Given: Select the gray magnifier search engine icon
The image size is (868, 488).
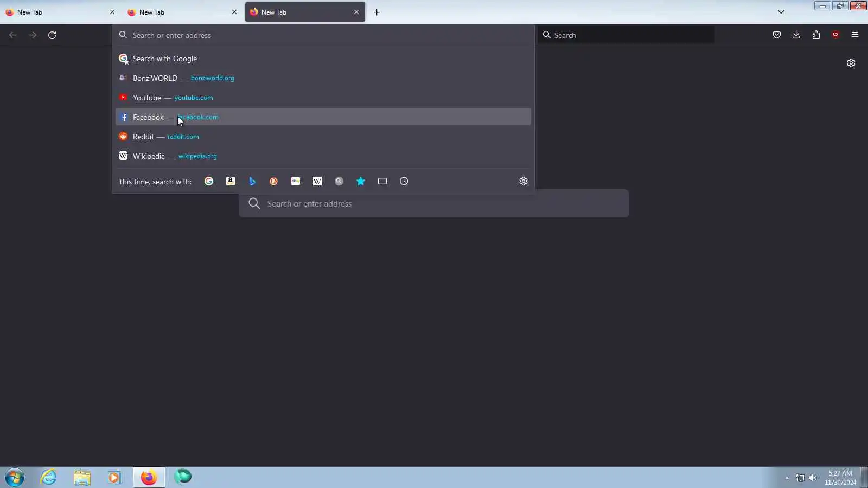Looking at the screenshot, I should (x=339, y=181).
